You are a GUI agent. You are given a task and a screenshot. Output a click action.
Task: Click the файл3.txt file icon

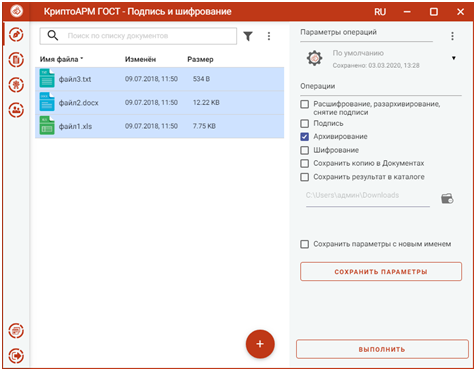[47, 78]
